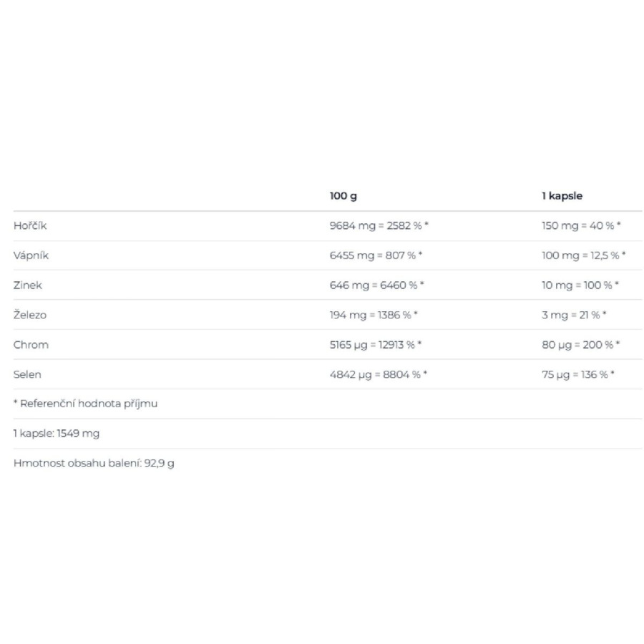Click the value "6455 mg = 807 %"
Screen dimensions: 644x644
376,255
